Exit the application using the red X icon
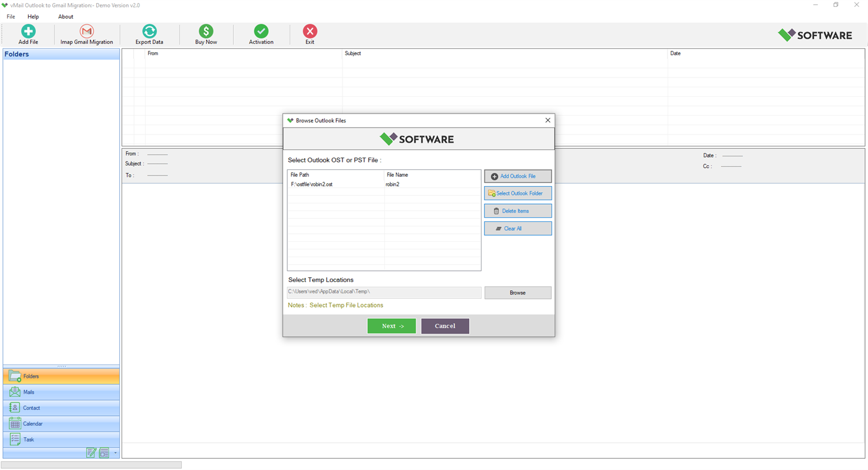 (309, 30)
